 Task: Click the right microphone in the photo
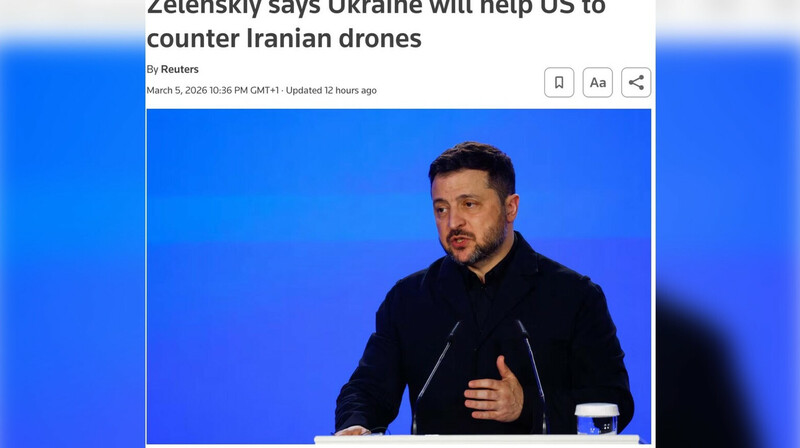533,375
